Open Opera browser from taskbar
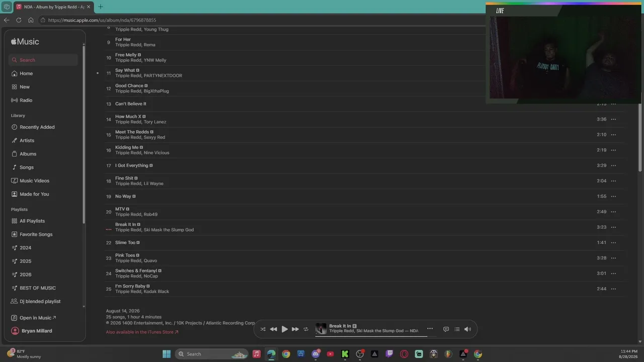 click(x=404, y=354)
